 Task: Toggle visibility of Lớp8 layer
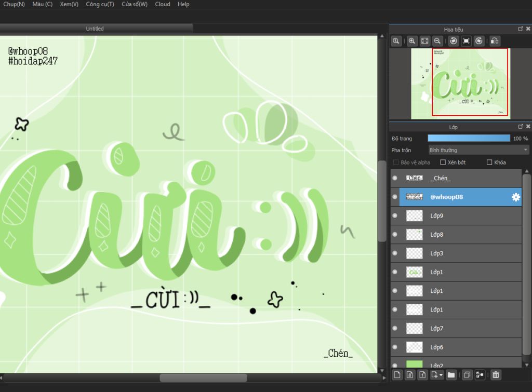395,234
